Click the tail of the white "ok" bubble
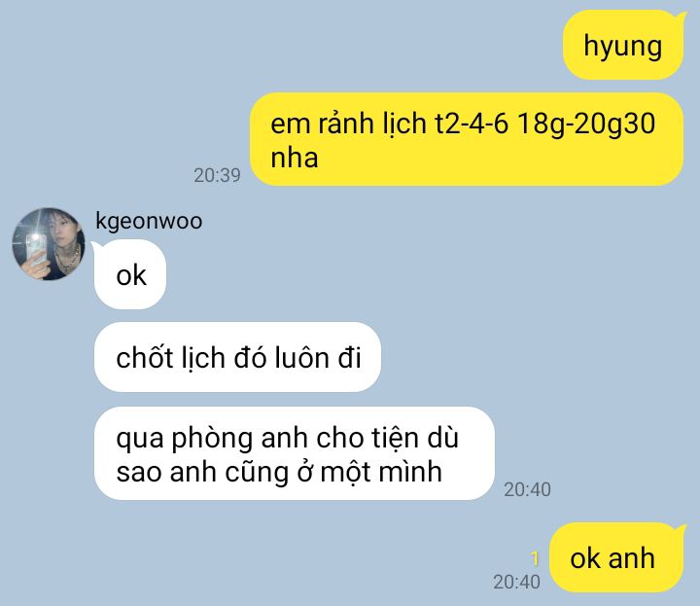This screenshot has height=606, width=700. 96,247
